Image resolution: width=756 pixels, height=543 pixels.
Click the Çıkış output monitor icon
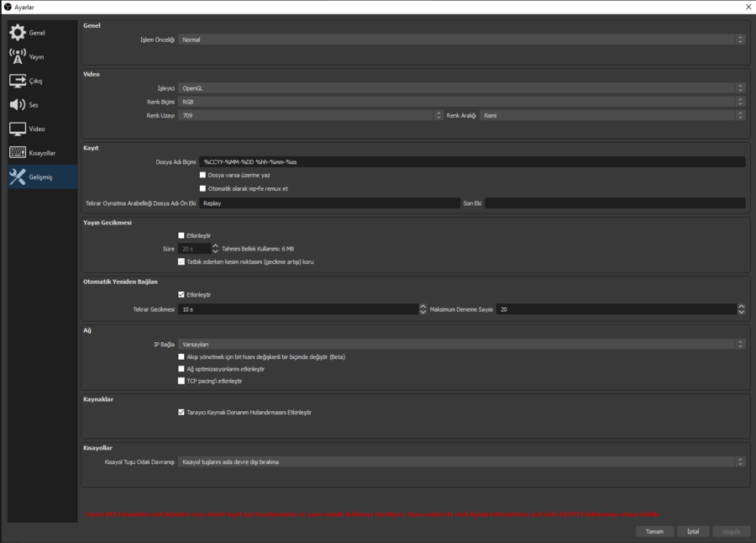click(18, 81)
